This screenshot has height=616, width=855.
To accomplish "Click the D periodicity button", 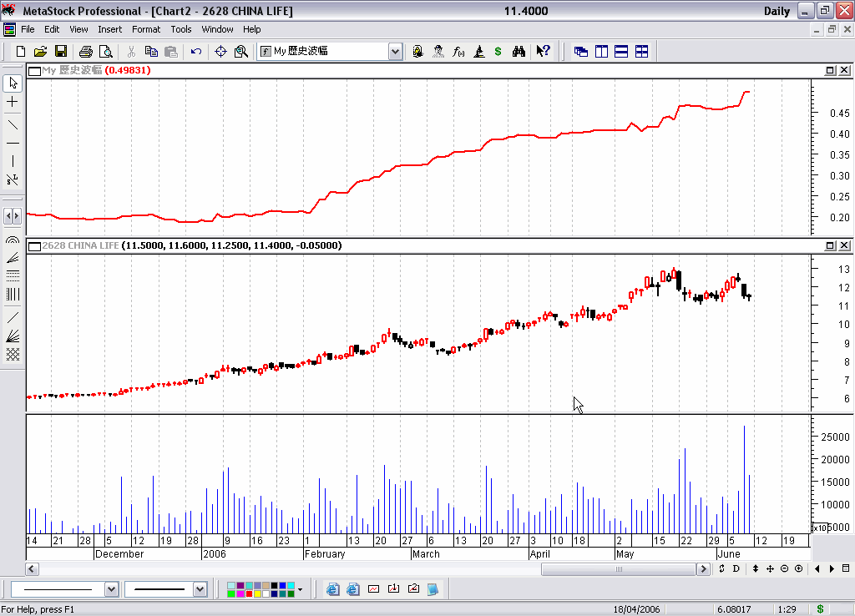I will 736,568.
